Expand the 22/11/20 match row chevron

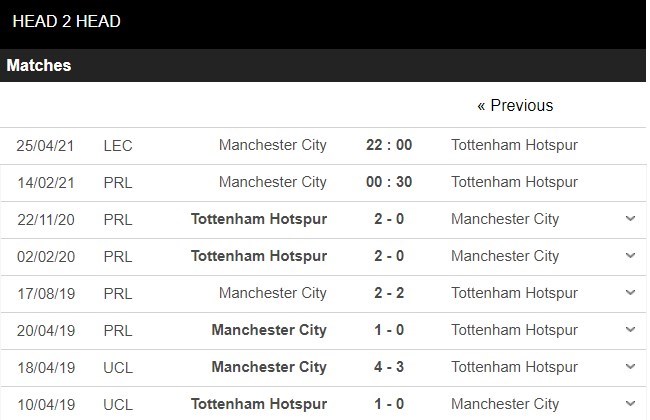click(x=630, y=219)
